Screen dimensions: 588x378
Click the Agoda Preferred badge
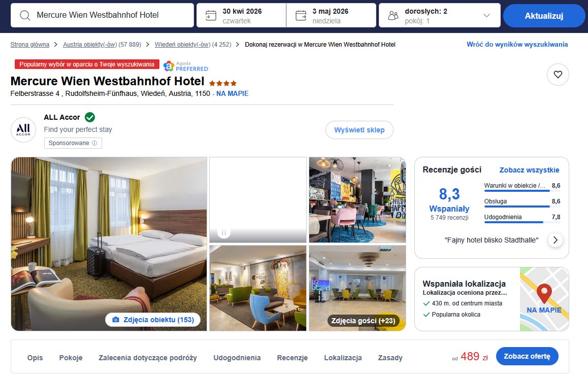click(x=186, y=66)
